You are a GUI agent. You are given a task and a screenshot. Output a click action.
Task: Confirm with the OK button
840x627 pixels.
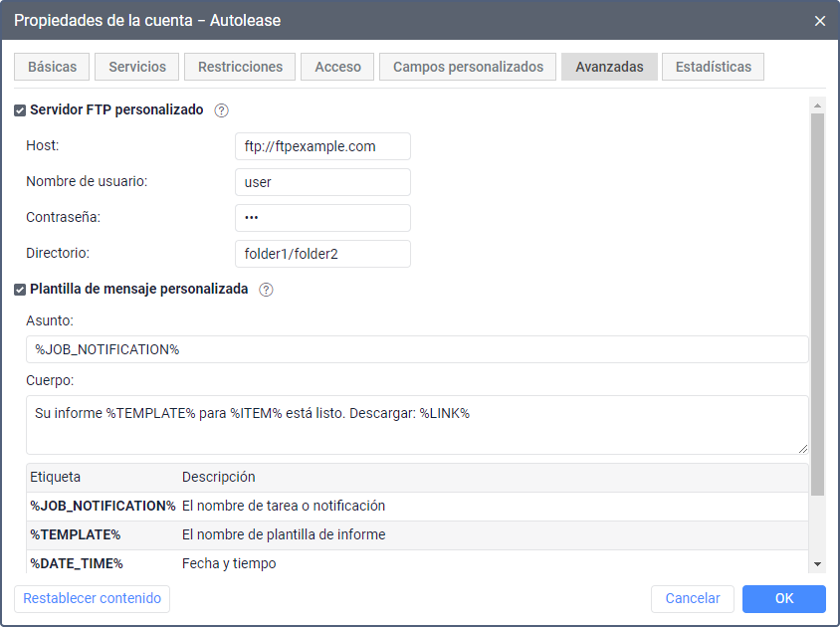[x=784, y=598]
